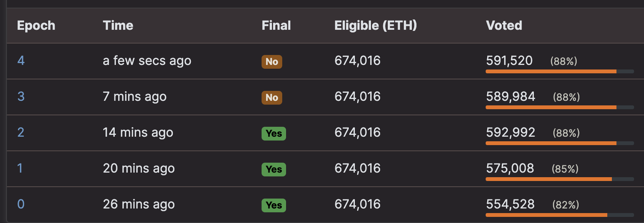
Task: Click the No badge for epoch 4
Action: tap(272, 62)
